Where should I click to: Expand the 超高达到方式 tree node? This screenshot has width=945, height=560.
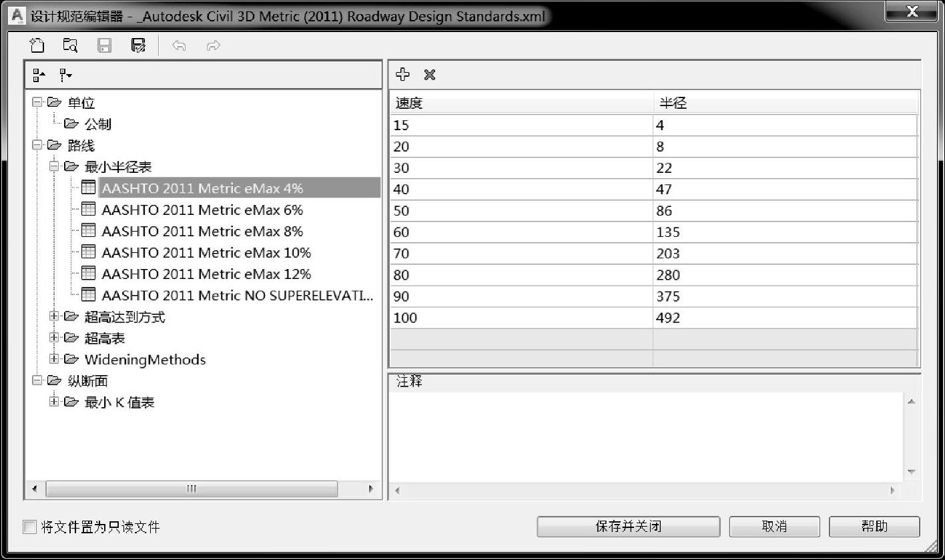[x=54, y=316]
